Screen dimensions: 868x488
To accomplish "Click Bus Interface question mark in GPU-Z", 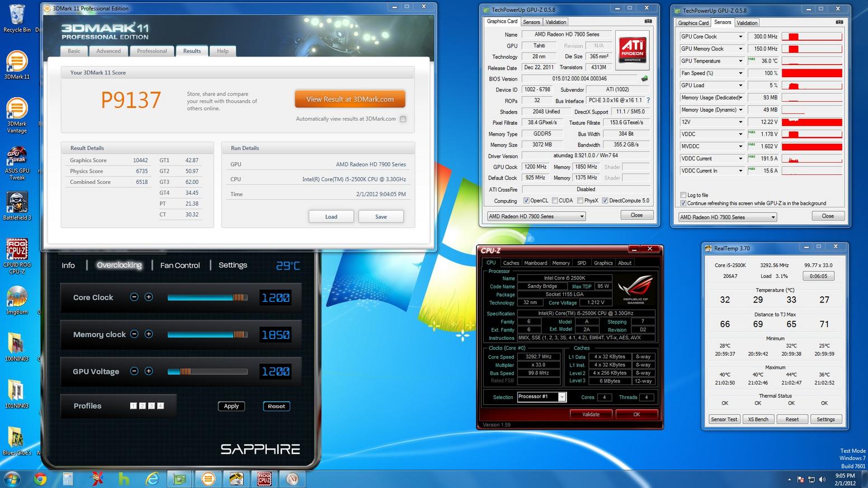I will pos(648,101).
